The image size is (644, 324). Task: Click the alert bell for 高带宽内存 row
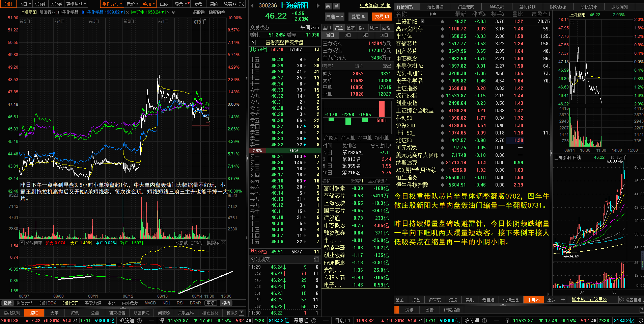point(442,29)
